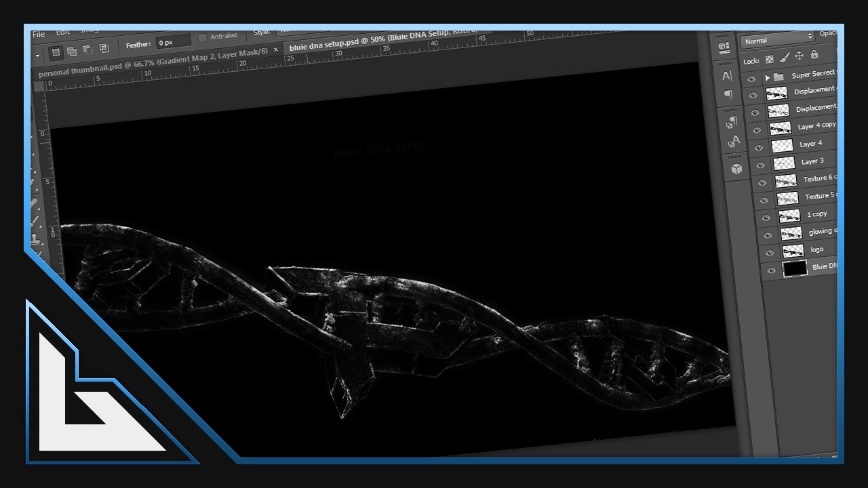Choose the Add to selection icon
Viewport: 868px width, 488px height.
(72, 51)
